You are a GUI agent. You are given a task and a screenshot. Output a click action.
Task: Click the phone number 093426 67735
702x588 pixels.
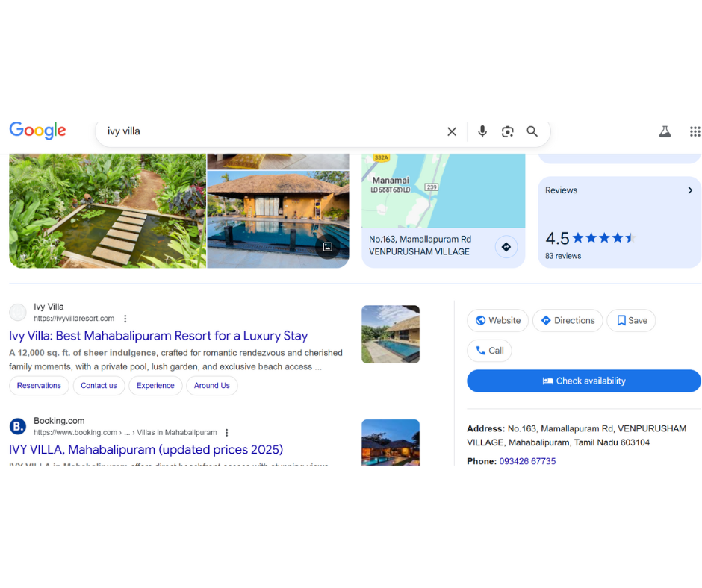pyautogui.click(x=527, y=461)
